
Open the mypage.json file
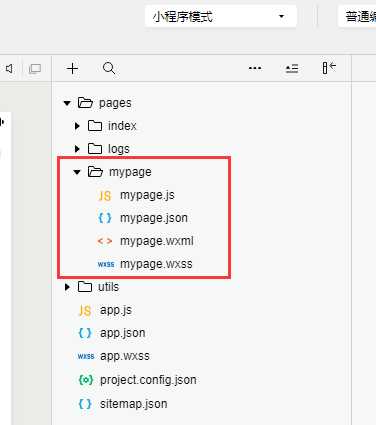tap(154, 218)
